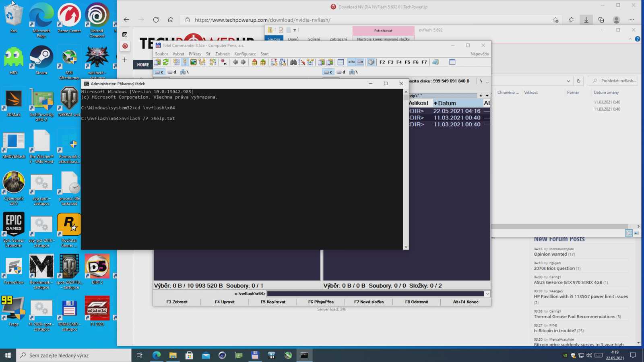Toggle the first pressed view-mode button in Total Commander toolbar
Viewport: 644px width, 362px height.
(x=351, y=62)
